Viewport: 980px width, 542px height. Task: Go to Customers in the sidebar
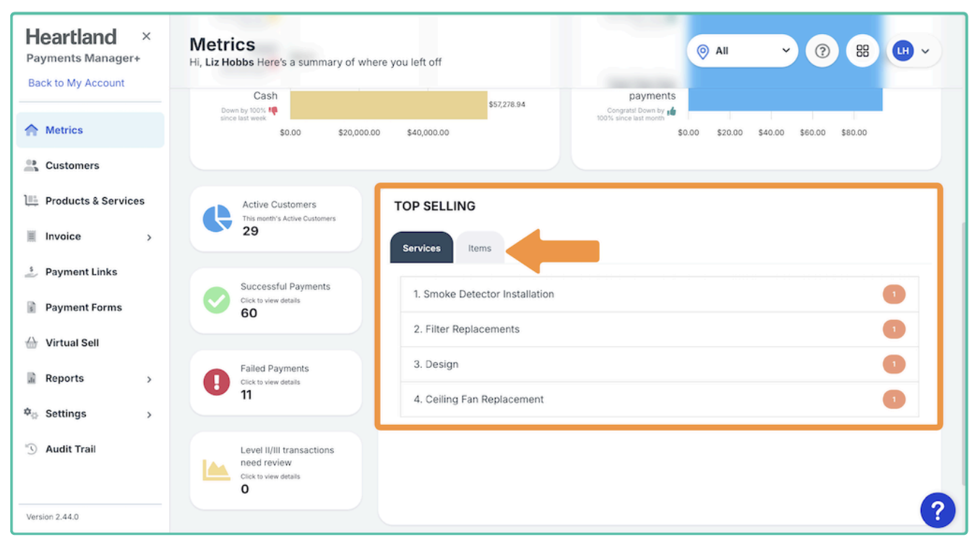(72, 165)
